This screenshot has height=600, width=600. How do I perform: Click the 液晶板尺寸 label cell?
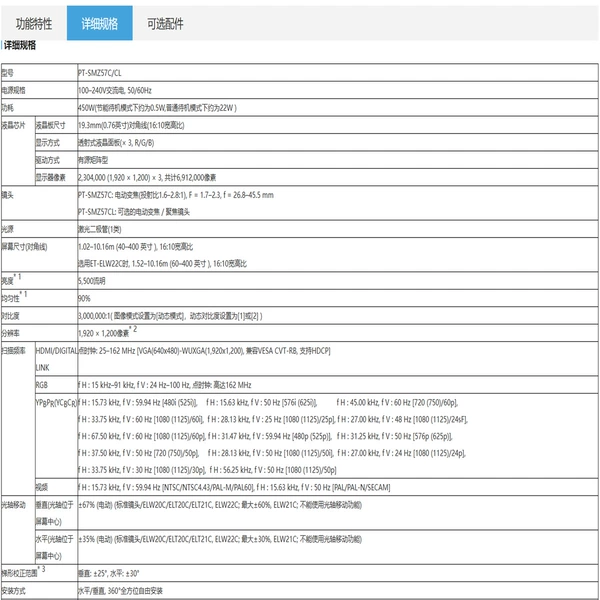click(56, 125)
